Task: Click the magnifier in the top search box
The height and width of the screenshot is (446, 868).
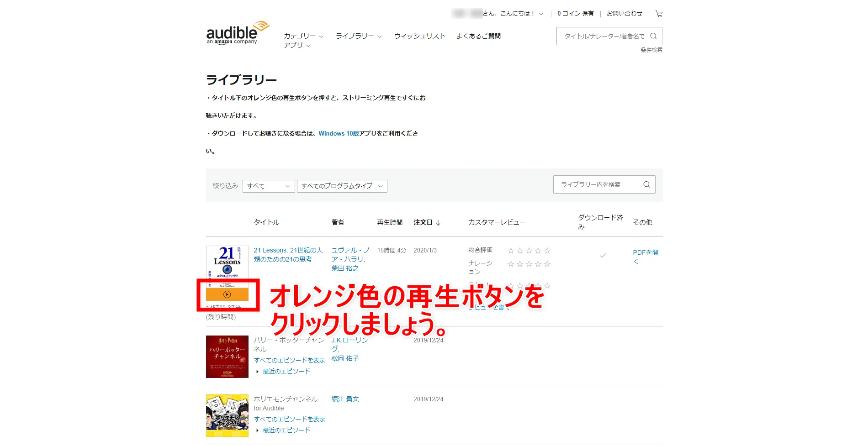Action: point(653,36)
